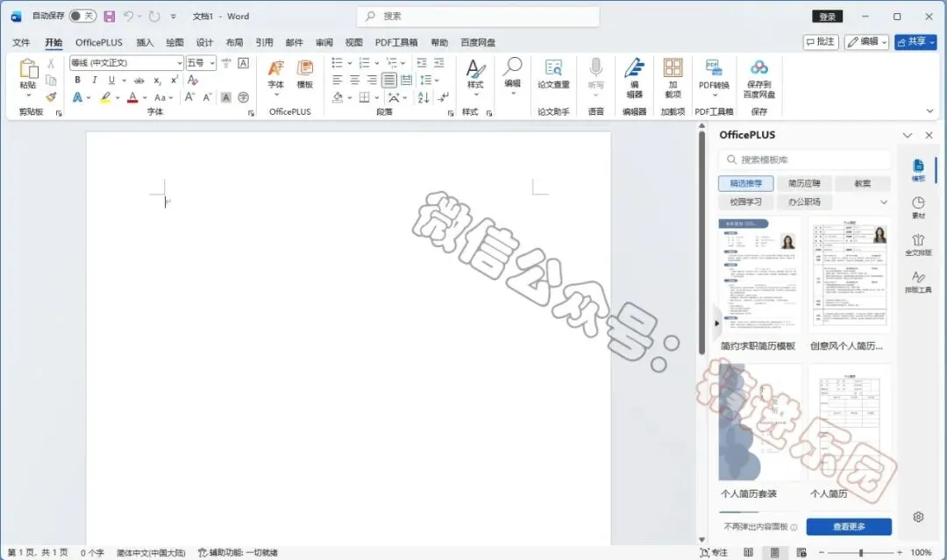
Task: Open 素材 materials in OfficePLUS sidebar
Action: 918,208
